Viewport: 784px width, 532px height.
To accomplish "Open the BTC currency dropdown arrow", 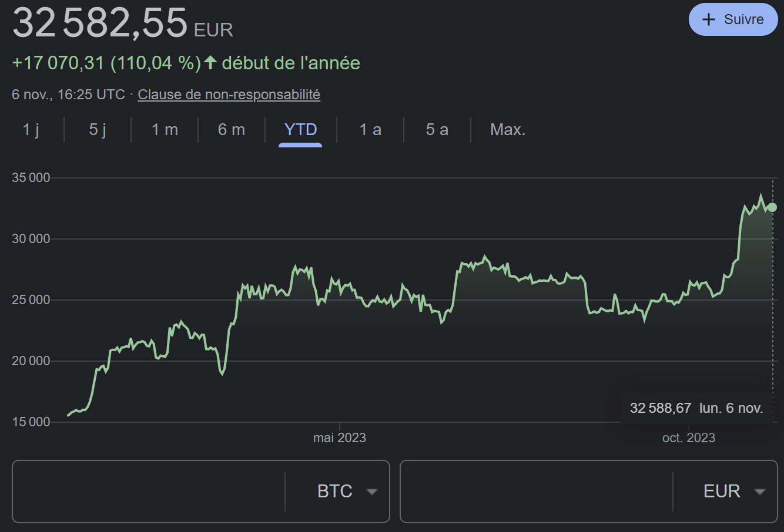I will 371,491.
